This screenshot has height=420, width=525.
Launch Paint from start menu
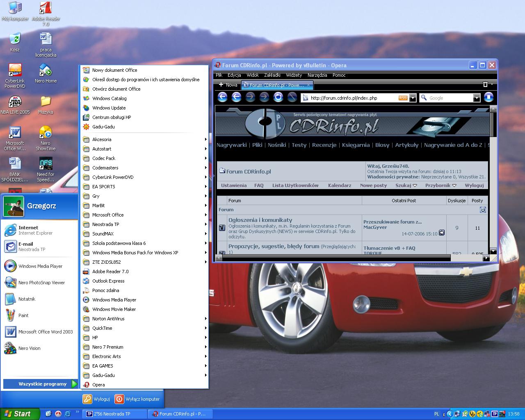point(39,315)
